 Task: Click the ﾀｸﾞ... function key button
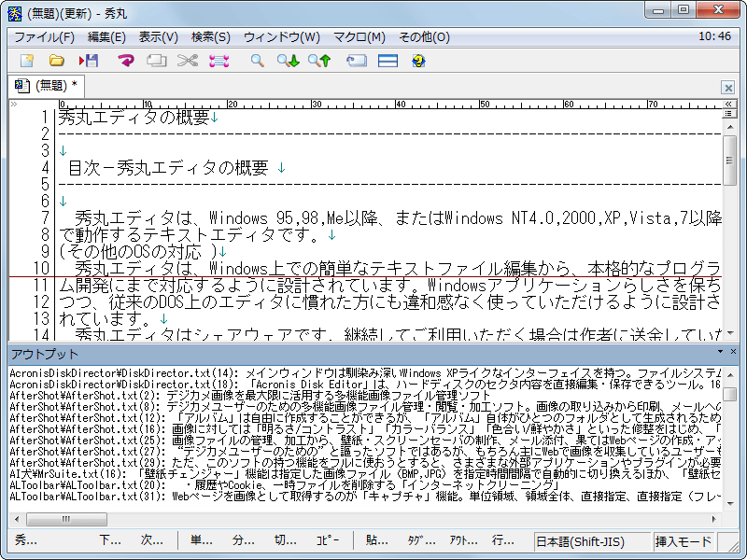click(422, 540)
